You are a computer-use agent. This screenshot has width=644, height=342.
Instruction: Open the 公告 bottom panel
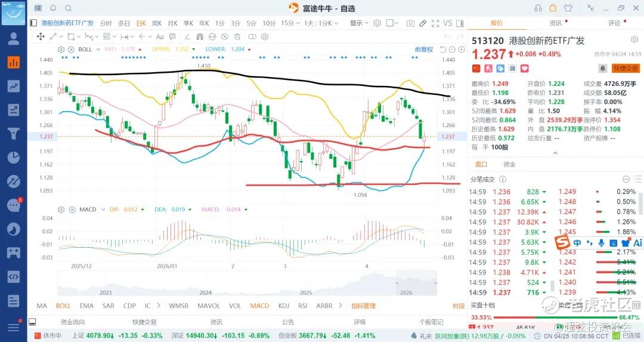coord(288,322)
